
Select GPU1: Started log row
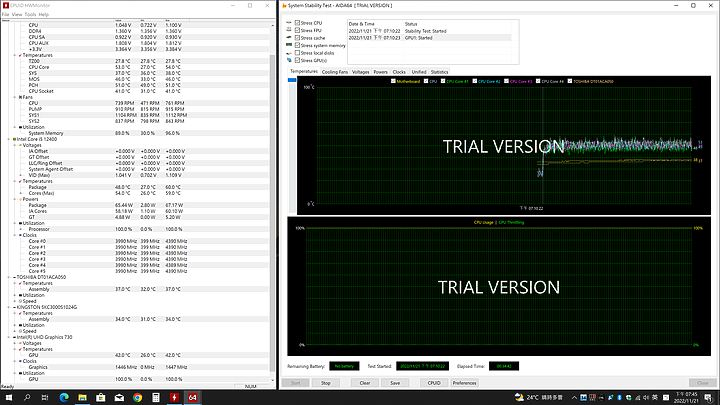tap(429, 38)
